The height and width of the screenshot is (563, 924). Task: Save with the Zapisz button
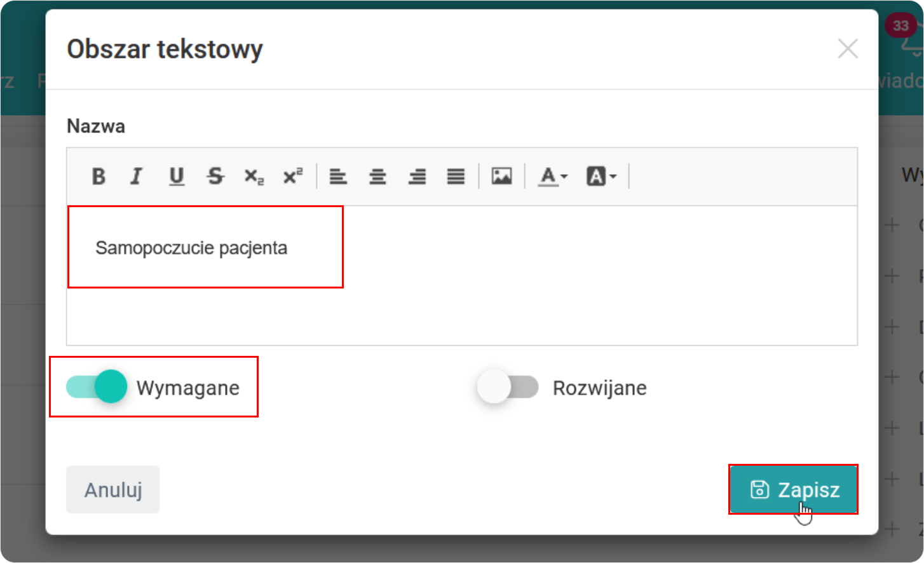click(x=793, y=489)
